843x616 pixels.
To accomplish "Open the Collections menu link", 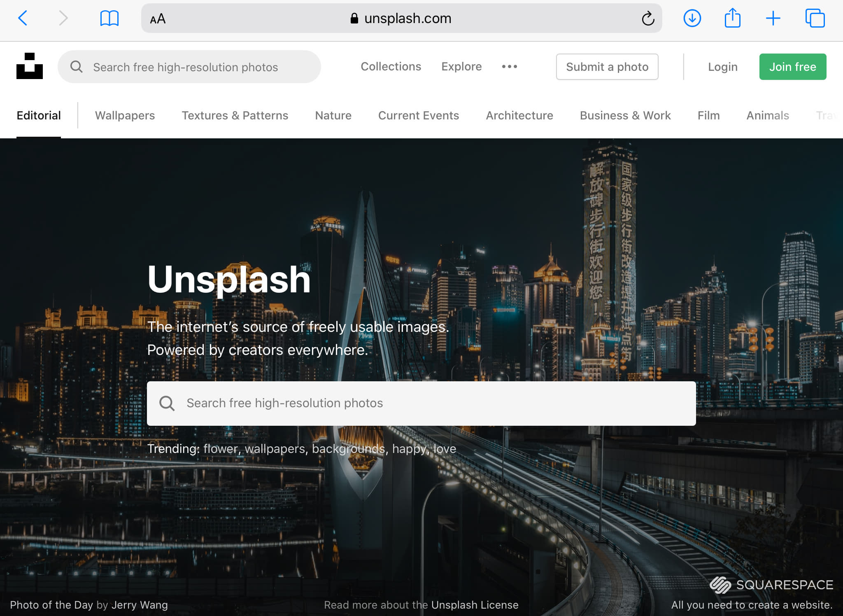I will tap(391, 66).
